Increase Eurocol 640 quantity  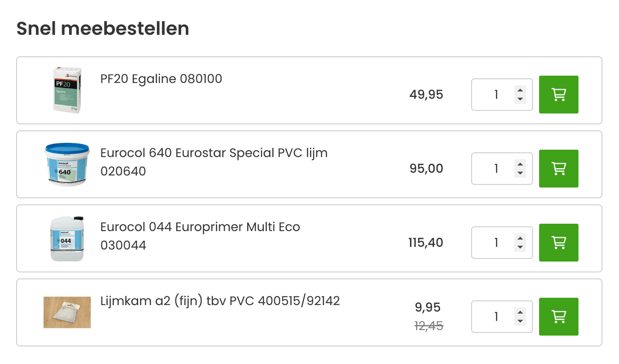520,164
